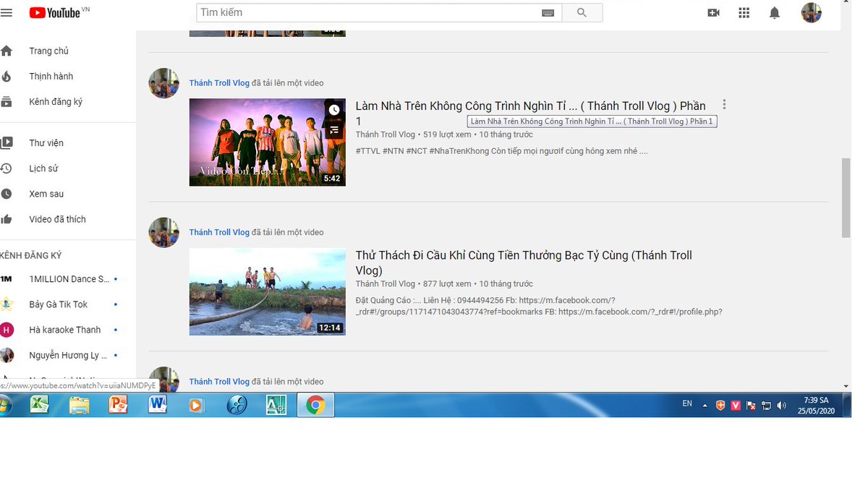Open Bầy Gà Tik Tok channel avatar
868x488 pixels.
pos(7,304)
